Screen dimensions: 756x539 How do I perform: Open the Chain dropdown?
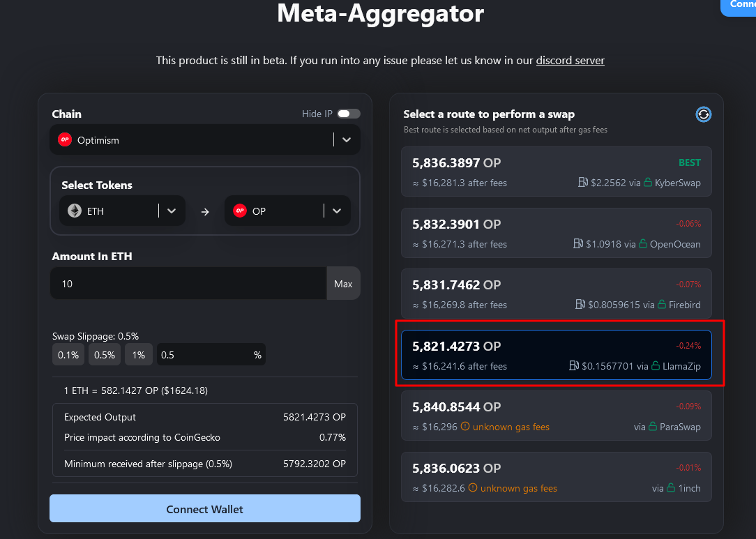click(x=346, y=139)
